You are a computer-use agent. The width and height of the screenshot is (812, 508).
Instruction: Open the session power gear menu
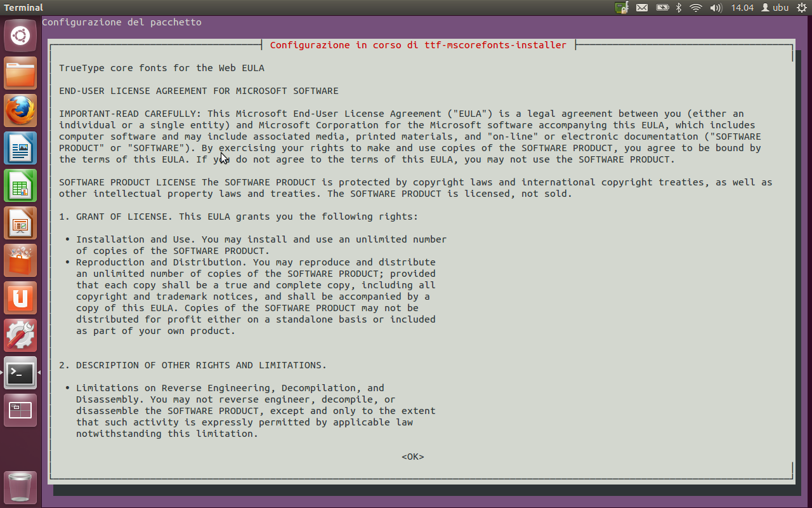[802, 8]
